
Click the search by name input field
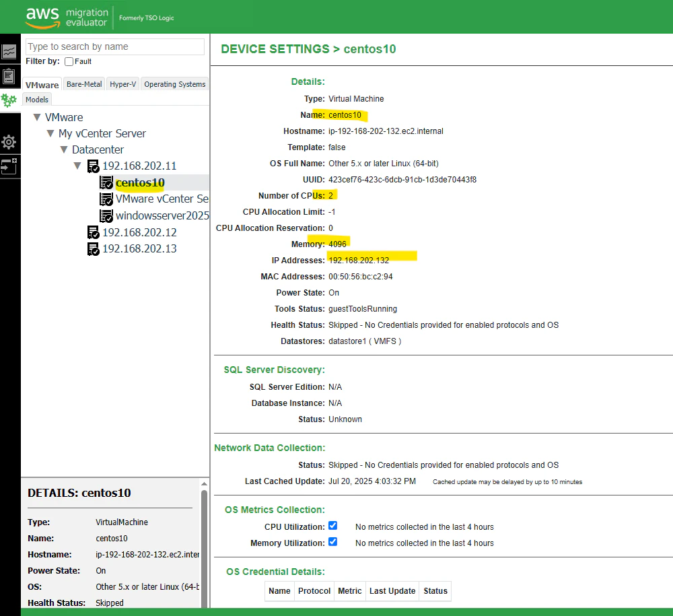(x=115, y=46)
